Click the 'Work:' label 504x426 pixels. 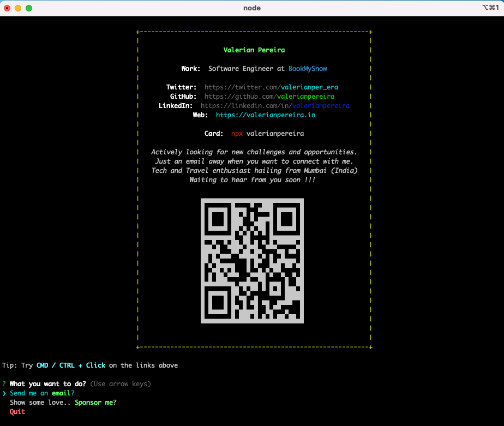tap(190, 69)
